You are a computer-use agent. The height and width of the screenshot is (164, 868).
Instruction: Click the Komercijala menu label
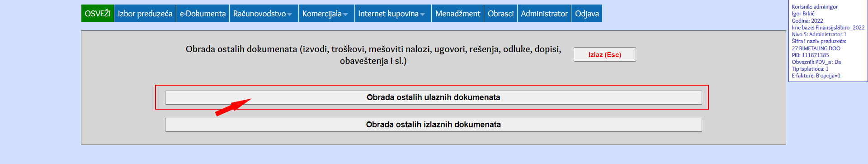coord(322,14)
